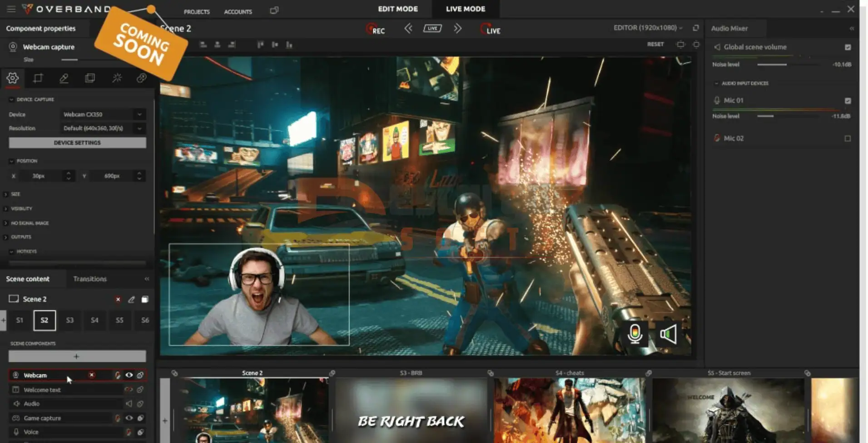Disable the Mic 01 checkbox
The width and height of the screenshot is (868, 443).
848,101
